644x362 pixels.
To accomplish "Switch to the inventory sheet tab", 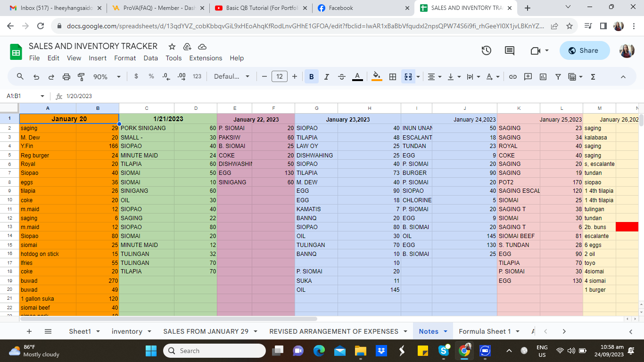I will click(127, 331).
